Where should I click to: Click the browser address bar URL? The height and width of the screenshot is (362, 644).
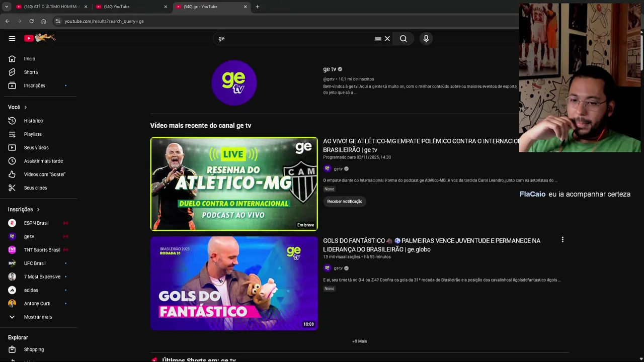(x=104, y=21)
